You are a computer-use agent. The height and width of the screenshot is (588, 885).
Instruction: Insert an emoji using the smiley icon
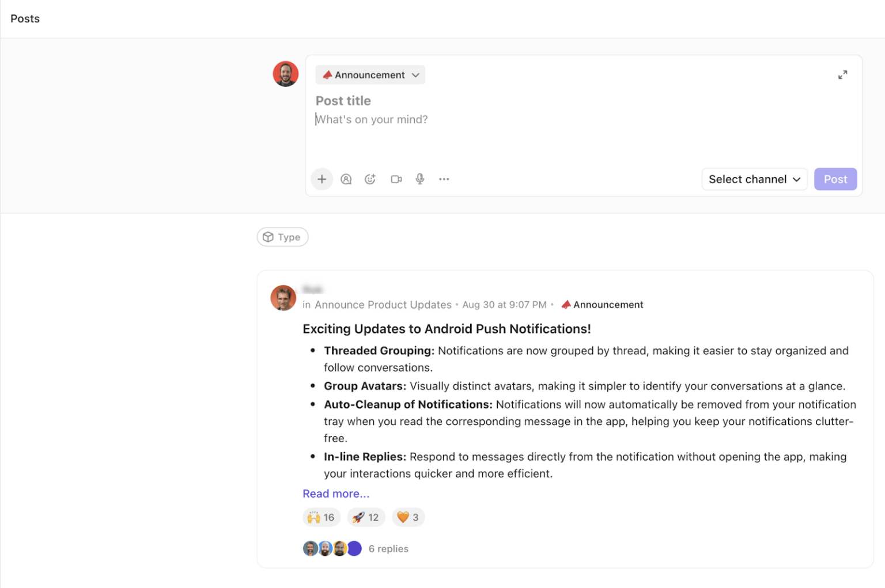[x=370, y=179]
